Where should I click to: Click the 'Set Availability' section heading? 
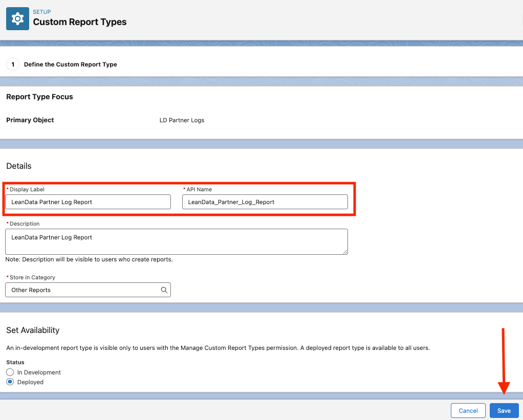pyautogui.click(x=33, y=330)
